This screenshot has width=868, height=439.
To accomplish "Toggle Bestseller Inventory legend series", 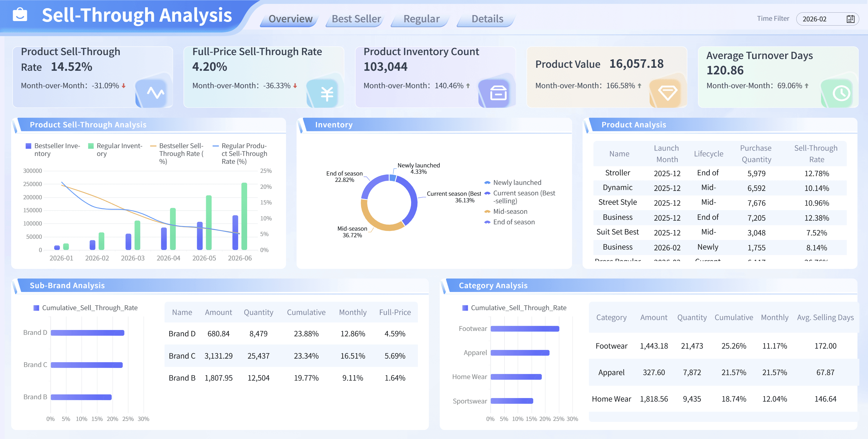I will coord(53,149).
